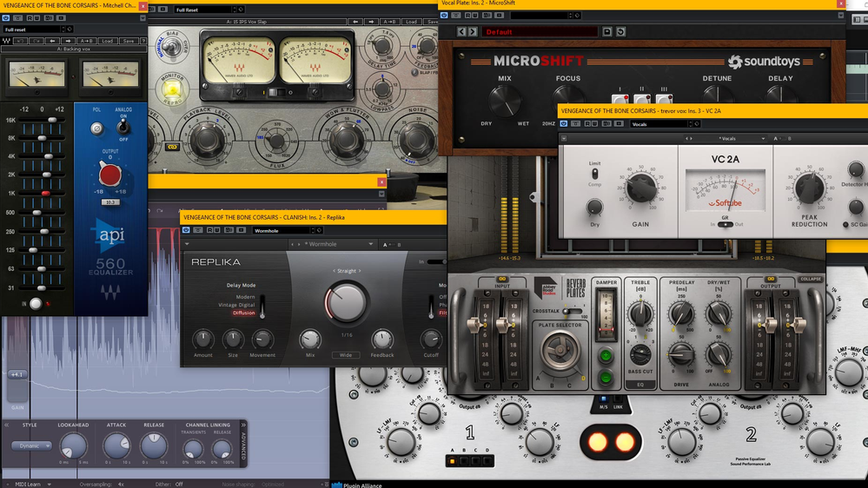Expand the API 560 window functions menu arrow

[142, 18]
